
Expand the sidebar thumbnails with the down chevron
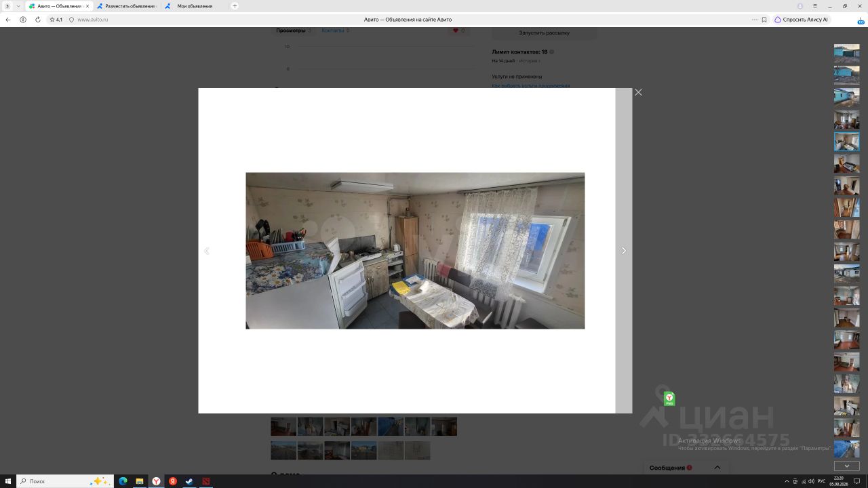846,466
